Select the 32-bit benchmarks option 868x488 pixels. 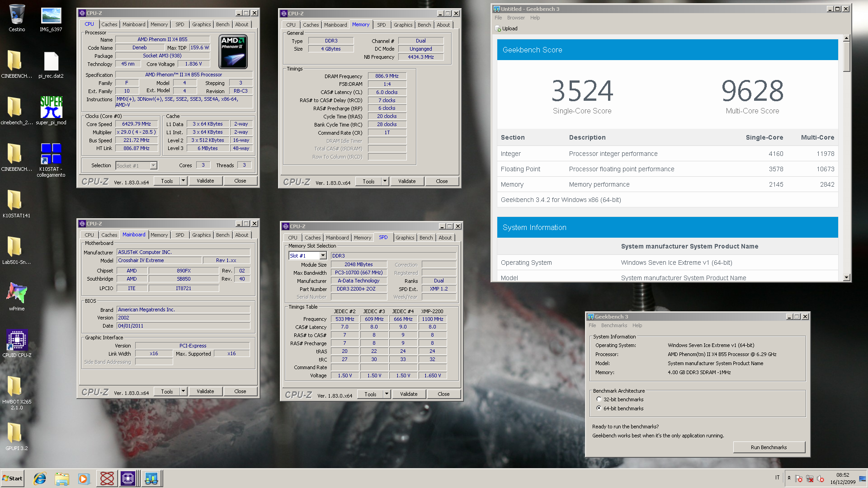[x=599, y=399]
